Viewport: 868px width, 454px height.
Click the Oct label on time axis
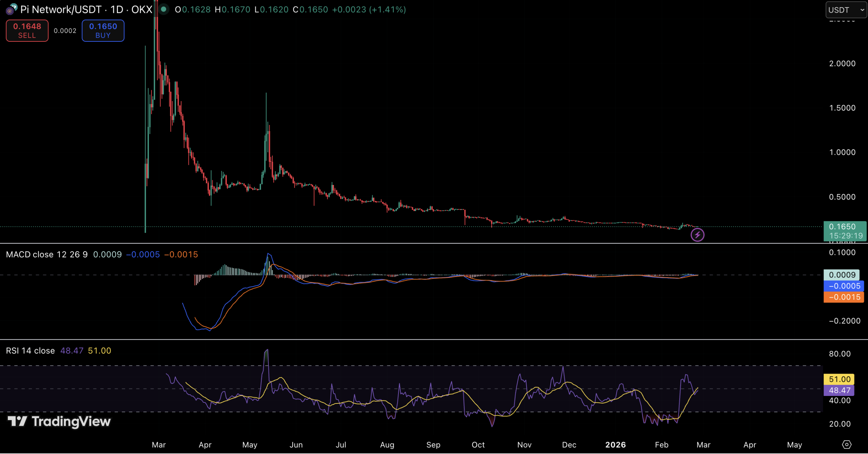[x=478, y=445]
